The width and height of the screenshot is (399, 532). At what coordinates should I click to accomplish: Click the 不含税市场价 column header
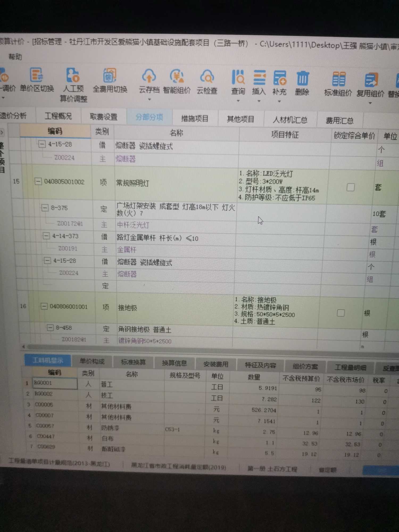click(345, 380)
